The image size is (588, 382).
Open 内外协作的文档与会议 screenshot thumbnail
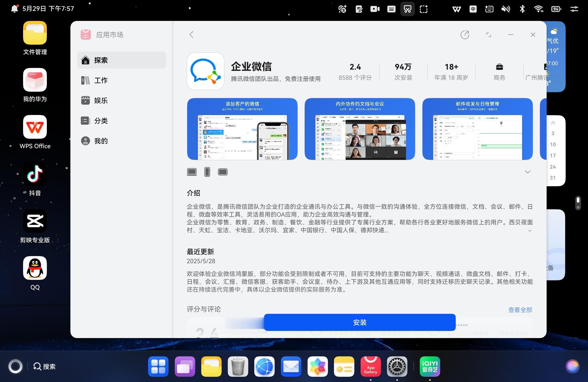[360, 129]
